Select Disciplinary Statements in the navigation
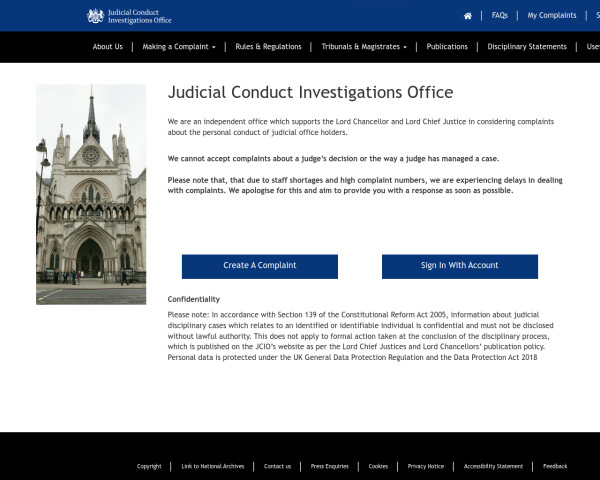This screenshot has width=600, height=480. tap(527, 47)
